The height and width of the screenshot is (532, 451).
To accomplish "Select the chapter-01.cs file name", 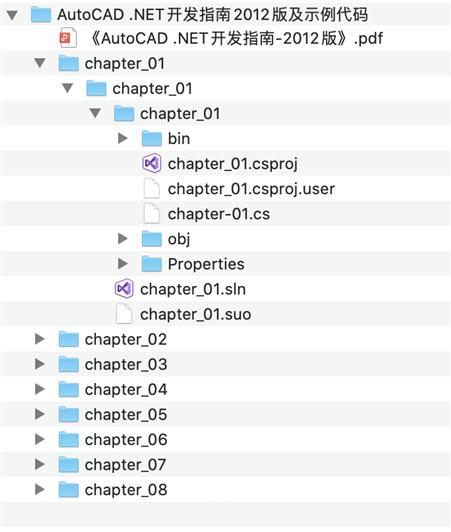I will (x=219, y=214).
